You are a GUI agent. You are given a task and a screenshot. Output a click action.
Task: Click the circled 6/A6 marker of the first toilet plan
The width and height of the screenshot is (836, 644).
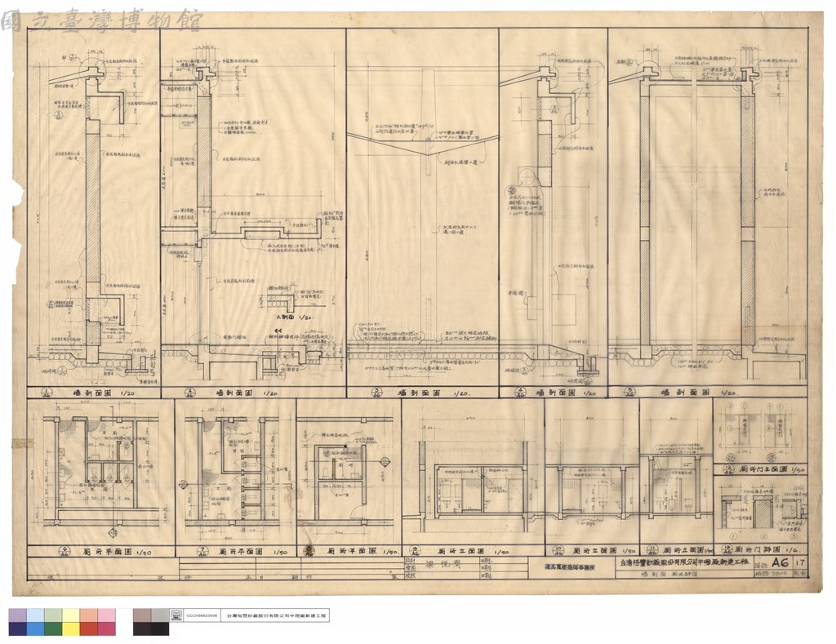point(65,552)
